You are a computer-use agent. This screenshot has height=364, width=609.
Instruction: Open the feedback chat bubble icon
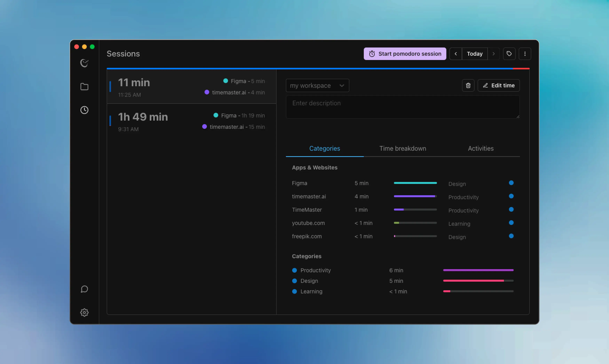pyautogui.click(x=84, y=289)
